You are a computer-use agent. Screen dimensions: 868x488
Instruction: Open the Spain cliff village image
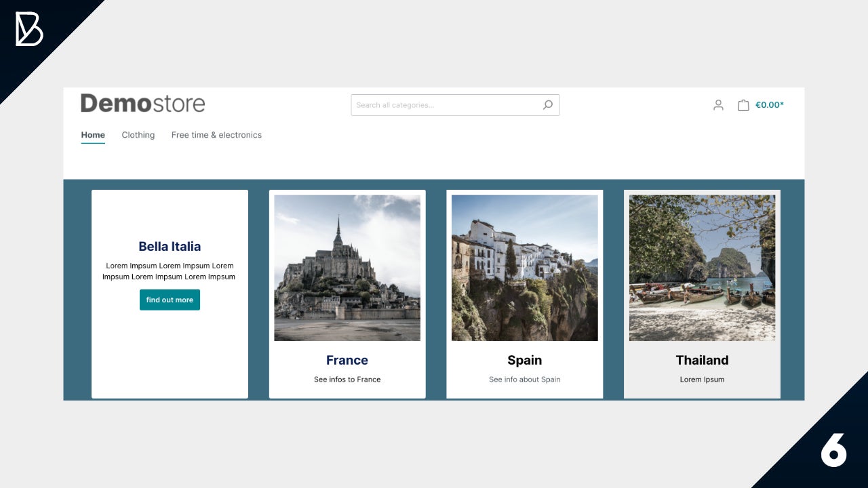pos(525,268)
